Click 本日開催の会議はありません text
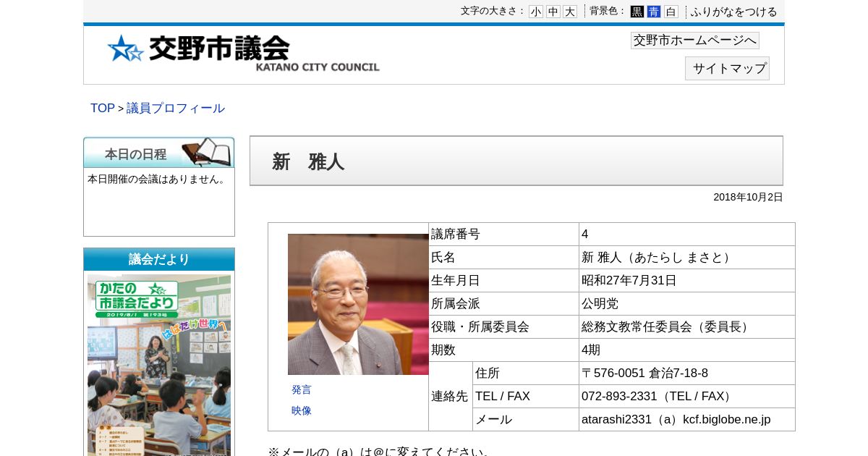 157,179
